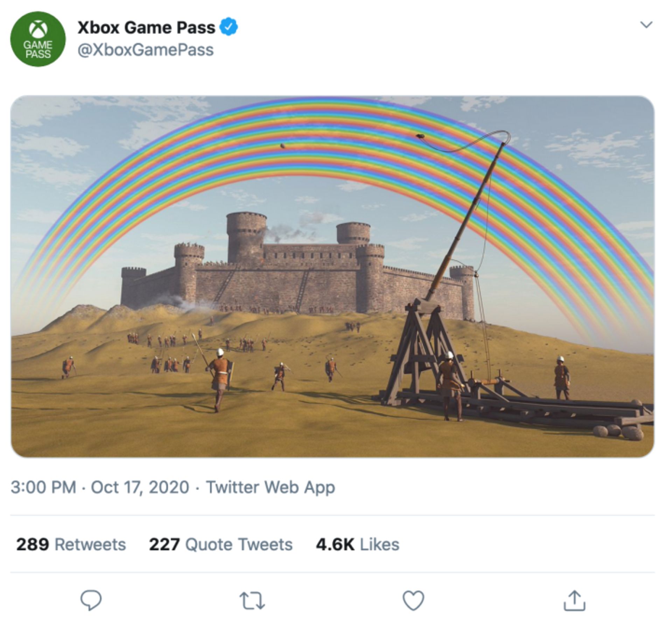Click the Oct 17, 2020 date
The image size is (672, 624).
pos(140,487)
